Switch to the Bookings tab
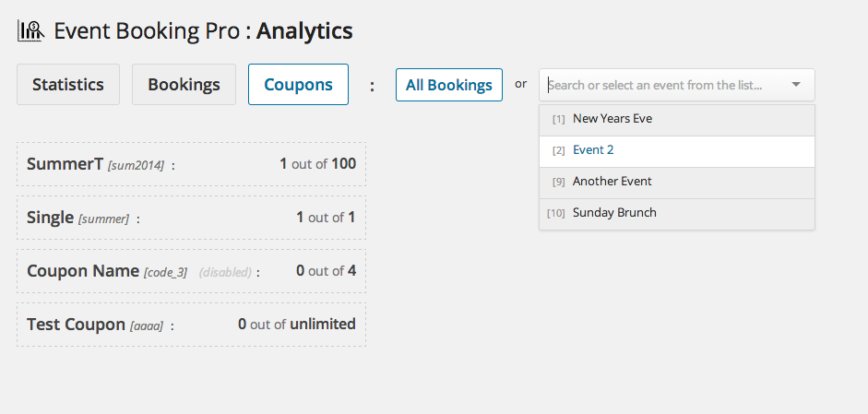 tap(184, 84)
